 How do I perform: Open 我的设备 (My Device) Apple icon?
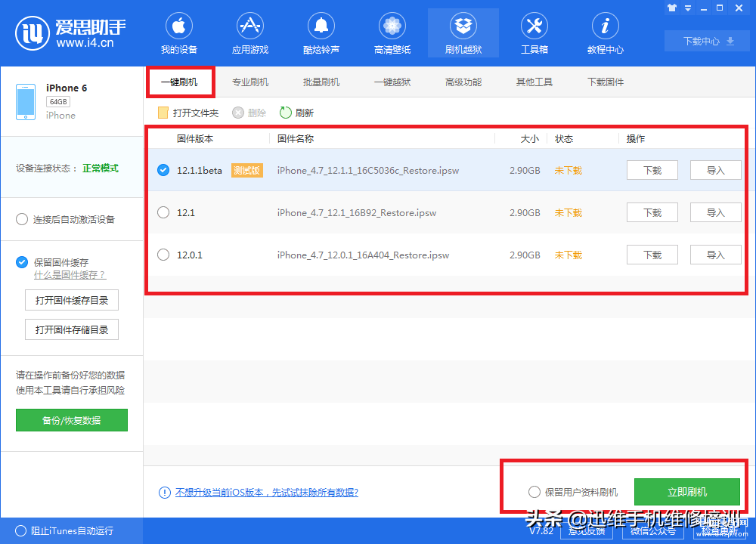tap(178, 26)
